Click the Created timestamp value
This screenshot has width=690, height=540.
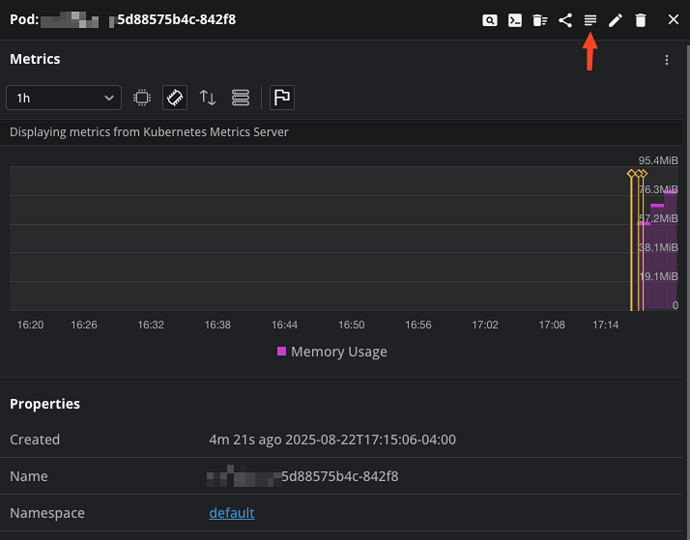[x=332, y=440]
